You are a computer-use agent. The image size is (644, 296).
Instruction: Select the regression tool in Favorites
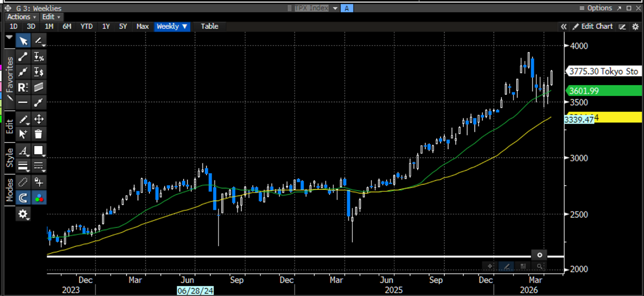click(x=23, y=87)
